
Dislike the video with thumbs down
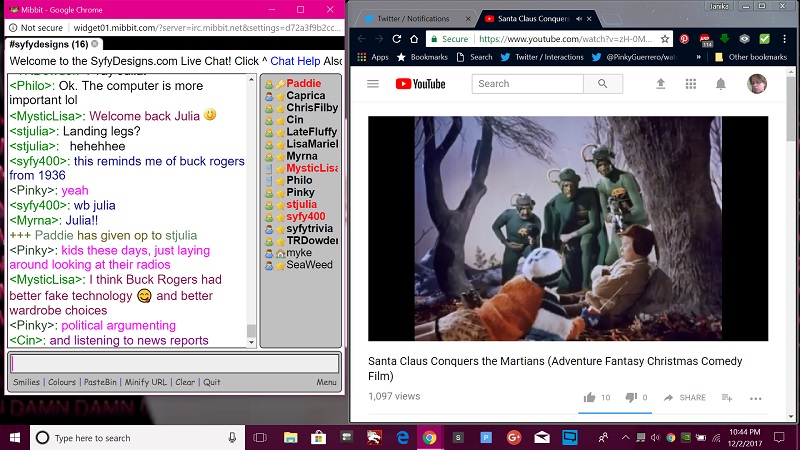click(631, 397)
